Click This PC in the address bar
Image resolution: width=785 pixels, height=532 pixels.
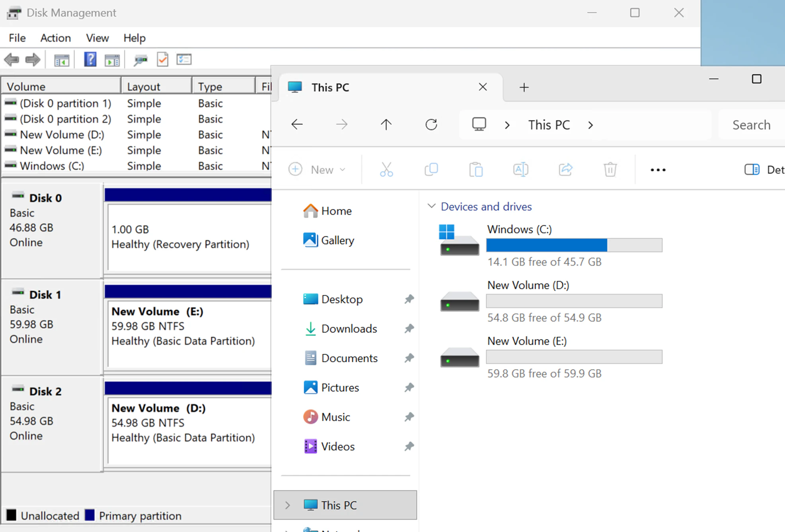coord(549,125)
